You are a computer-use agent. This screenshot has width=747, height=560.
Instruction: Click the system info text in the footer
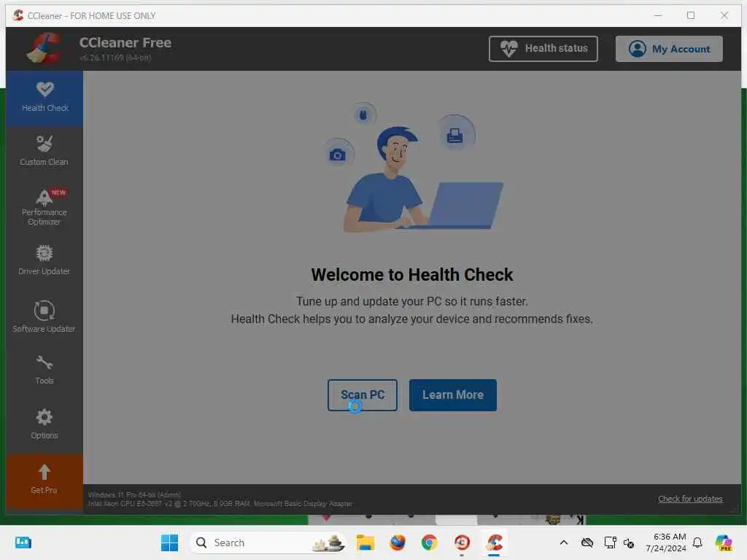[220, 499]
